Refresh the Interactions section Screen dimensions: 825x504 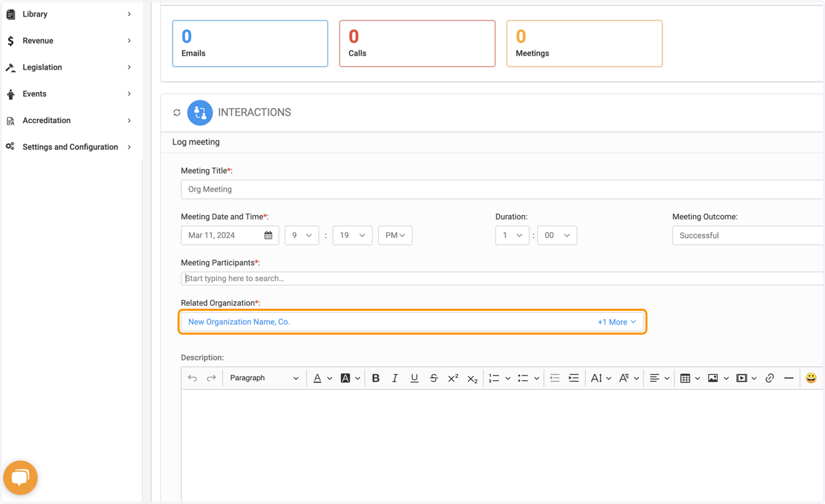click(177, 113)
